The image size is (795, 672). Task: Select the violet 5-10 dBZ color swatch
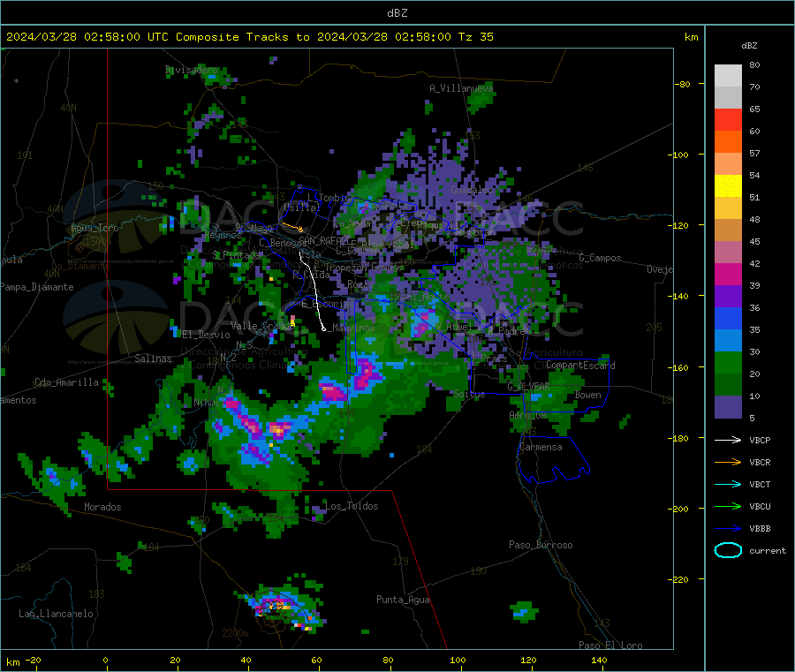(728, 407)
